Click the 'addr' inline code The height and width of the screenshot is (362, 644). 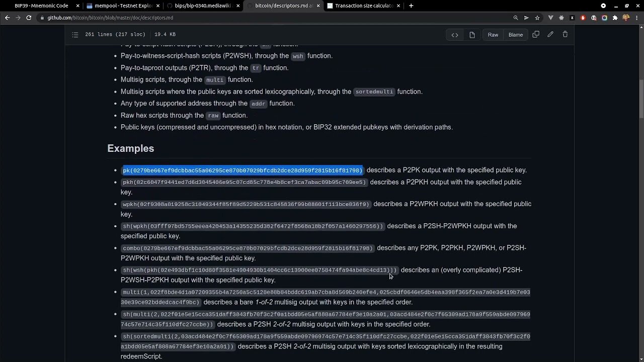(258, 104)
